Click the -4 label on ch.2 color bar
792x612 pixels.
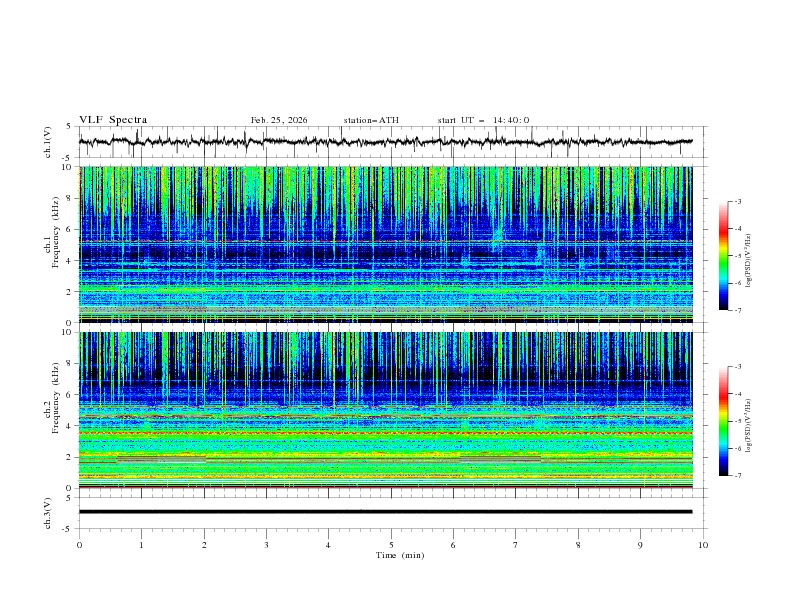(x=738, y=394)
